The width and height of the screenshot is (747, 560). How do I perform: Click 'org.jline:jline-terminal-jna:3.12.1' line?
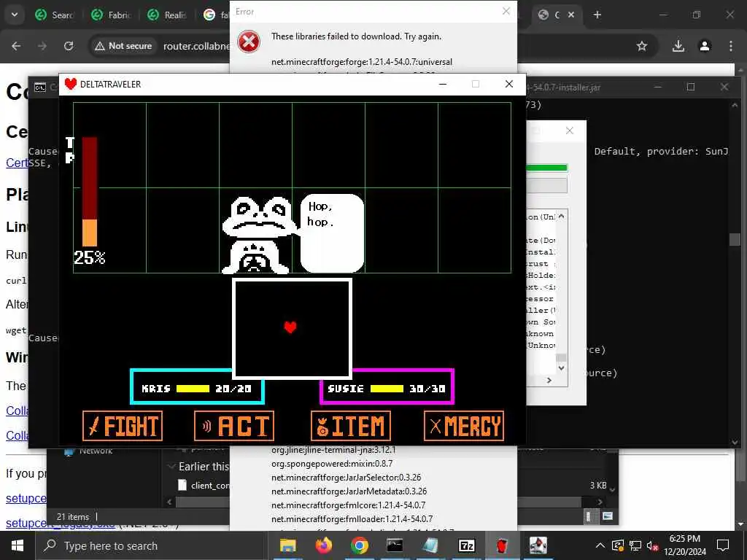333,449
